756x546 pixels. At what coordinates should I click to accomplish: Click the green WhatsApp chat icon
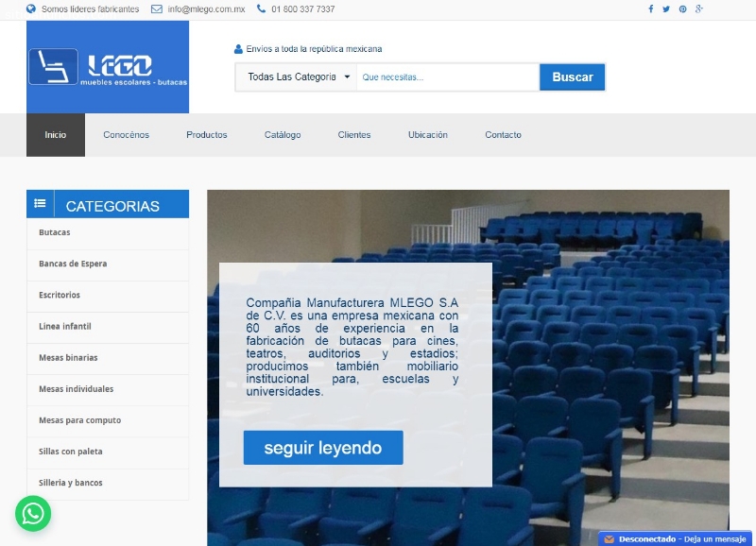(x=33, y=514)
